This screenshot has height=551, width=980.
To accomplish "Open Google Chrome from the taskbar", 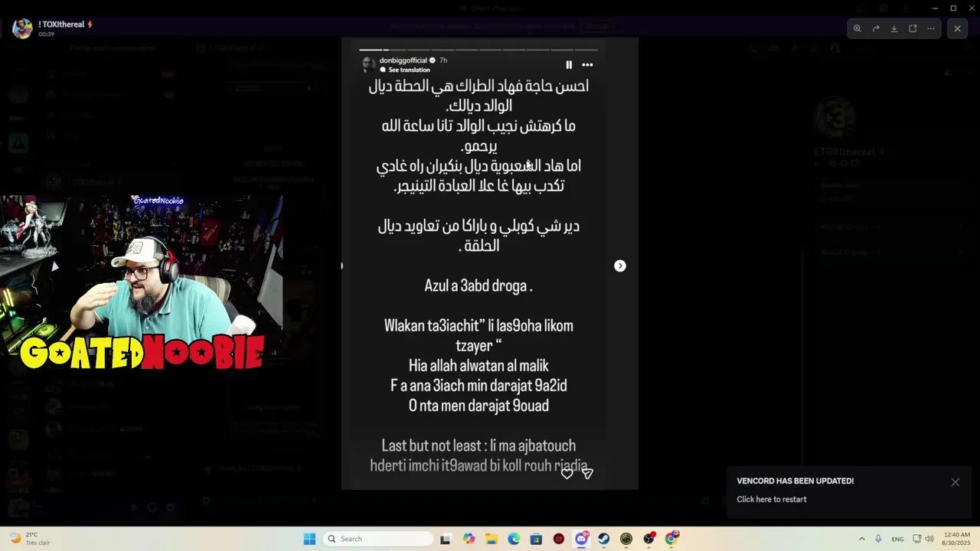I will tap(671, 539).
